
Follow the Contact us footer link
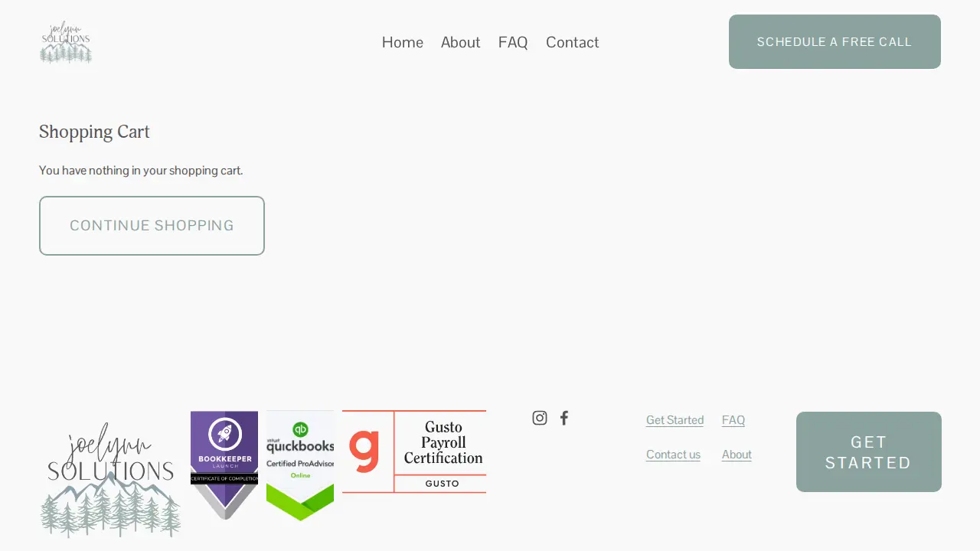[674, 455]
